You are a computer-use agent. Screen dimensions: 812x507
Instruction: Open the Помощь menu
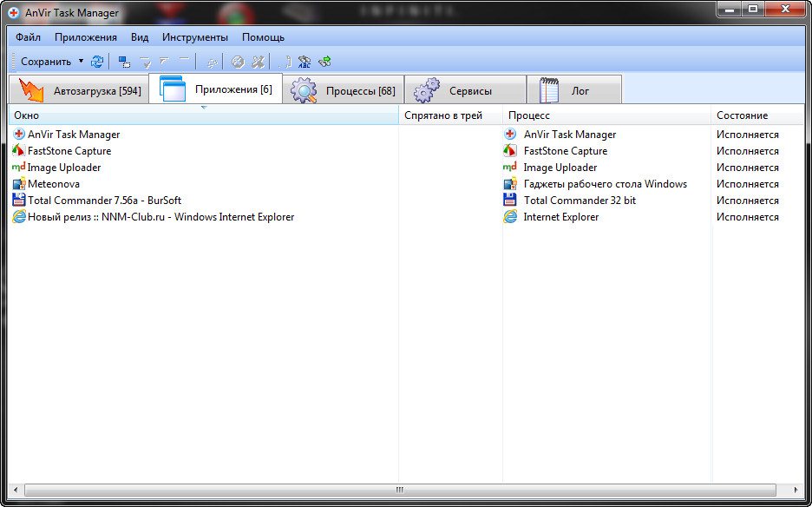coord(263,37)
